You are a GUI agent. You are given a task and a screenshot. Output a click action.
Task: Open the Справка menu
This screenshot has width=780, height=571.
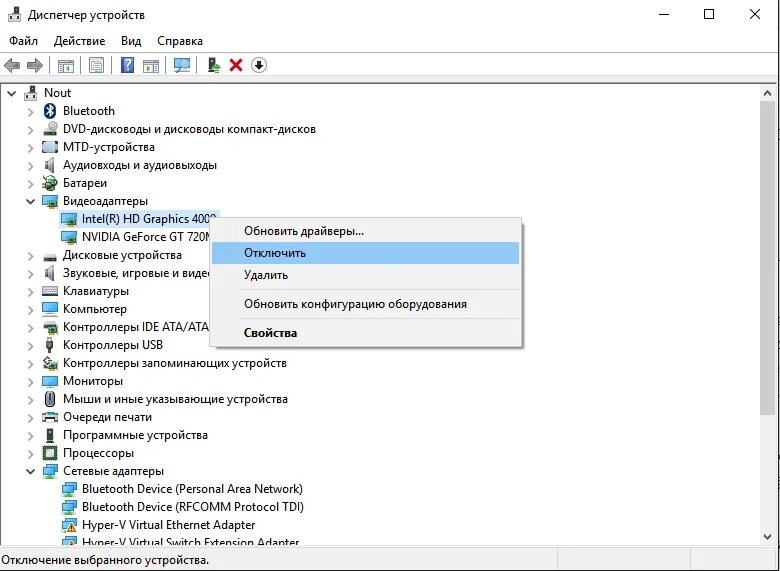pos(180,41)
